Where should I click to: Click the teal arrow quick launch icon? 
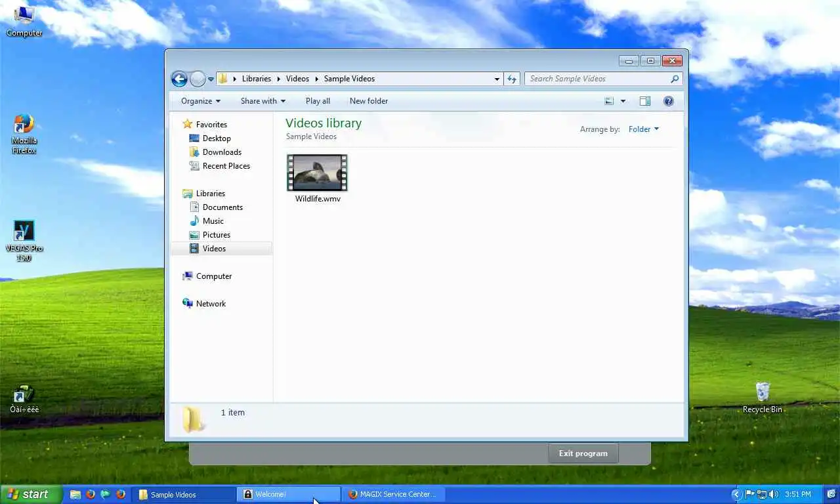click(x=106, y=495)
